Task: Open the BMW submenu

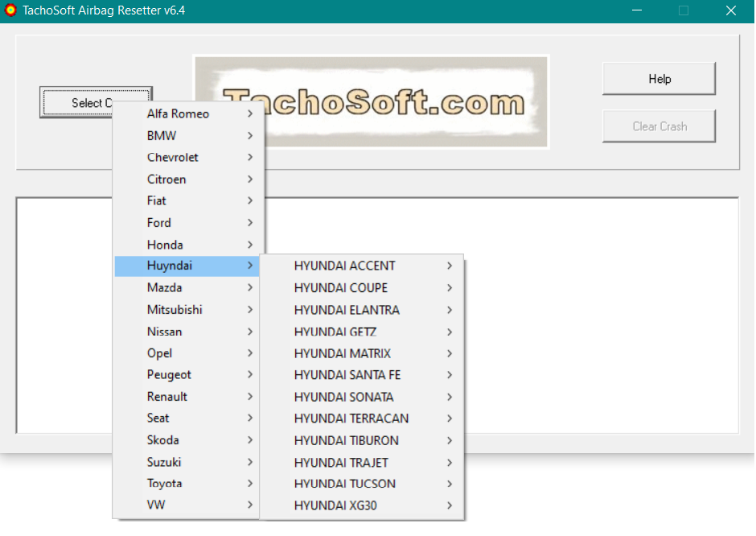Action: coord(188,135)
